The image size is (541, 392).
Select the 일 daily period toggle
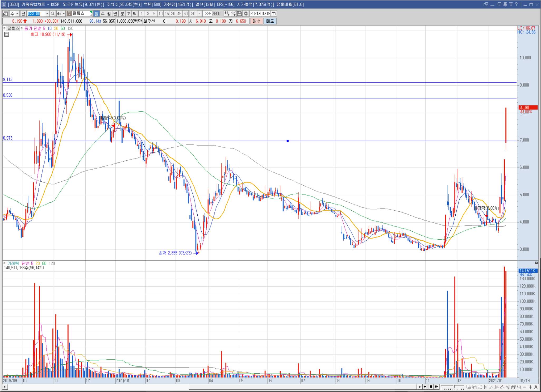96,13
